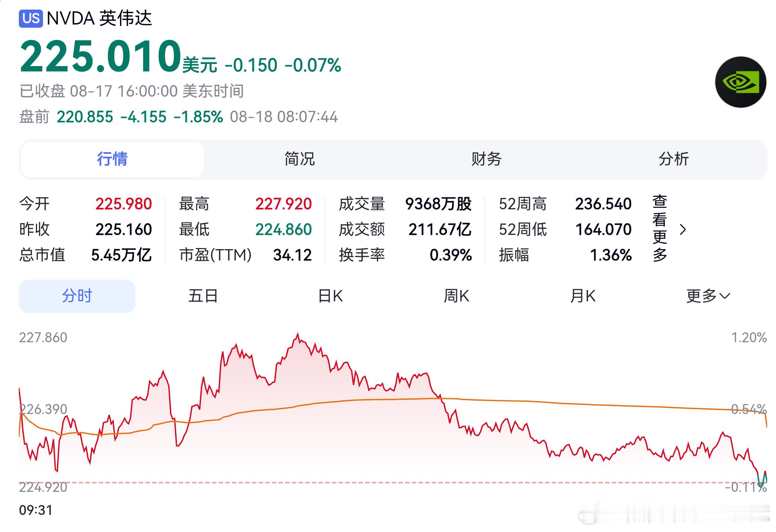Click the pre-market 220.855 quote
The width and height of the screenshot is (776, 532).
[x=85, y=117]
